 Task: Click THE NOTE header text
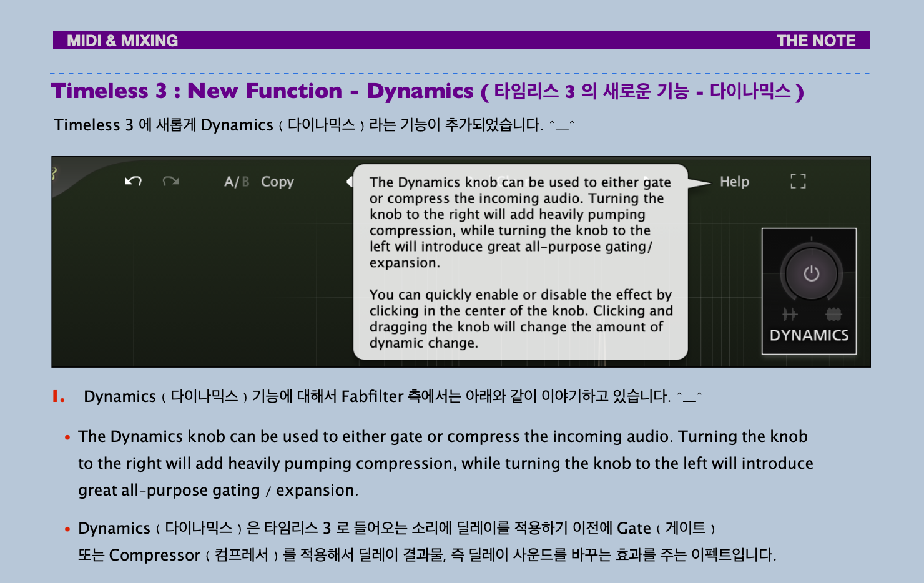pos(816,41)
